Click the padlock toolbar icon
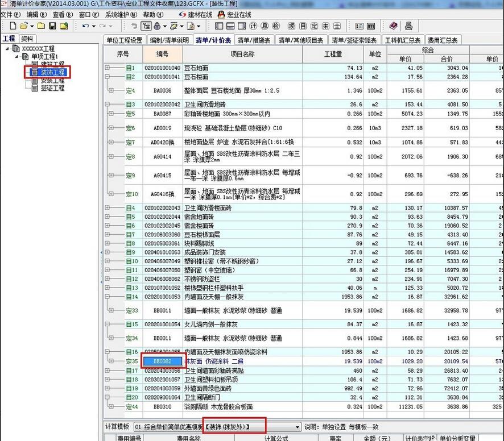 pos(157,26)
